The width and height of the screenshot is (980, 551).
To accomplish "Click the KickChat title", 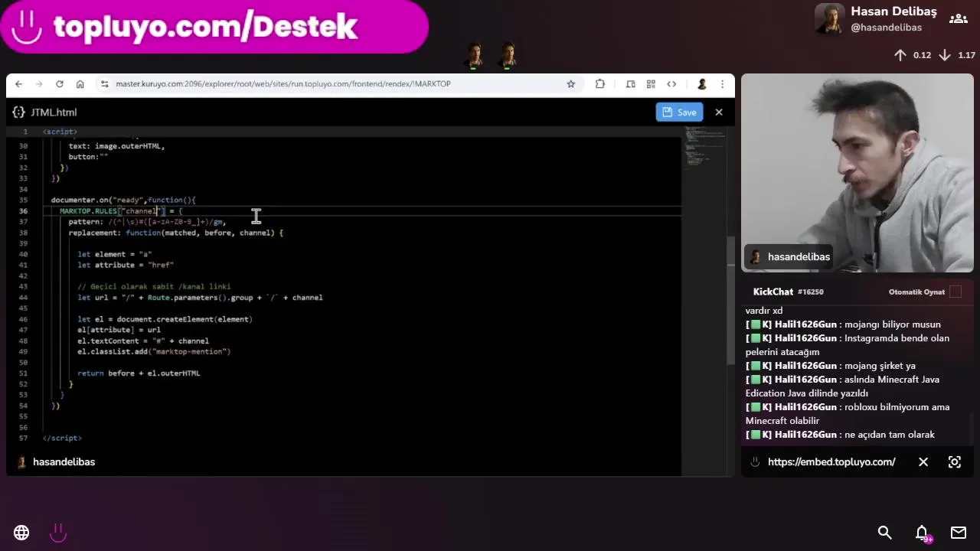I will point(773,292).
